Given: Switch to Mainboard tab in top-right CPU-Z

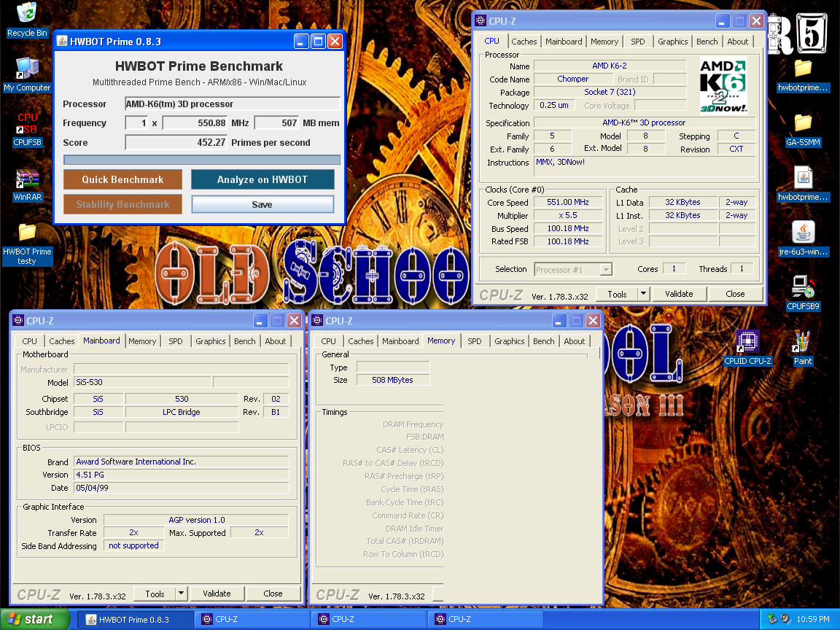Looking at the screenshot, I should click(x=564, y=42).
